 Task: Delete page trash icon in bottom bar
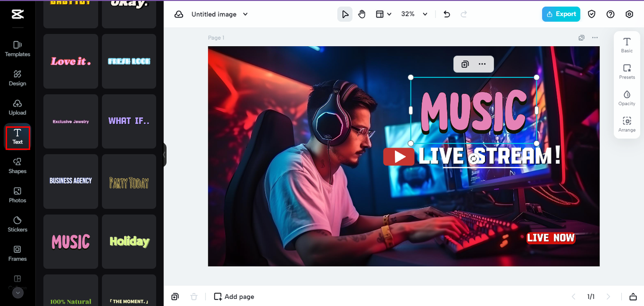[194, 296]
